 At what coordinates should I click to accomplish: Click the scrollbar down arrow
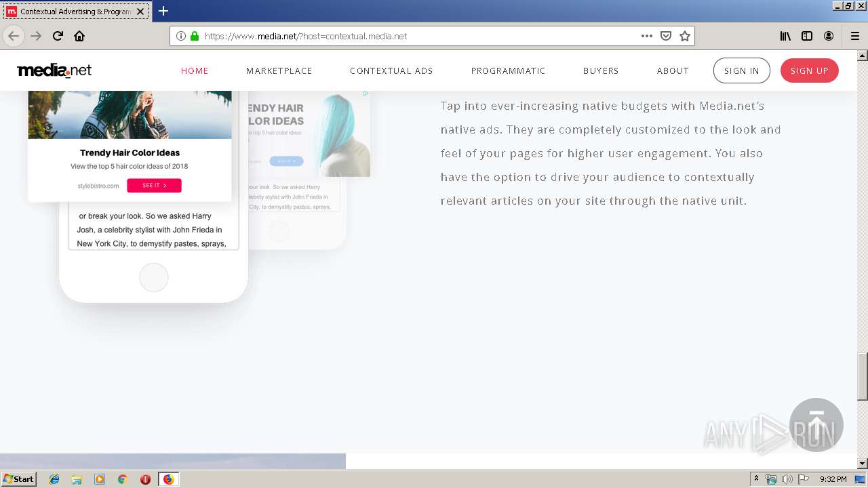[863, 464]
